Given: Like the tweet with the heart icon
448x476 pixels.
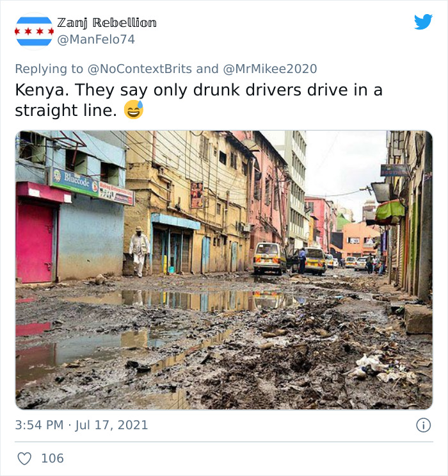Looking at the screenshot, I should (24, 459).
